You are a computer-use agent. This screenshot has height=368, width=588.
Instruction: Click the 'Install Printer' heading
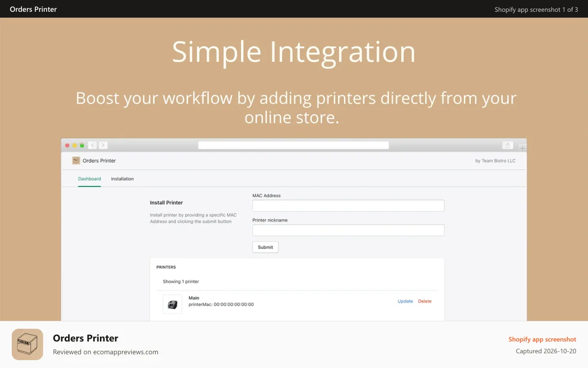[167, 203]
